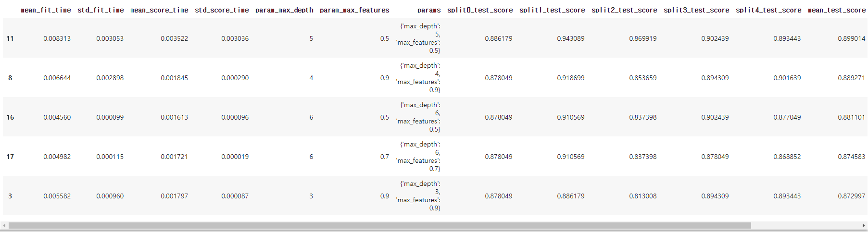Image resolution: width=868 pixels, height=232 pixels.
Task: Click split1 score 0.918699
Action: 571,78
